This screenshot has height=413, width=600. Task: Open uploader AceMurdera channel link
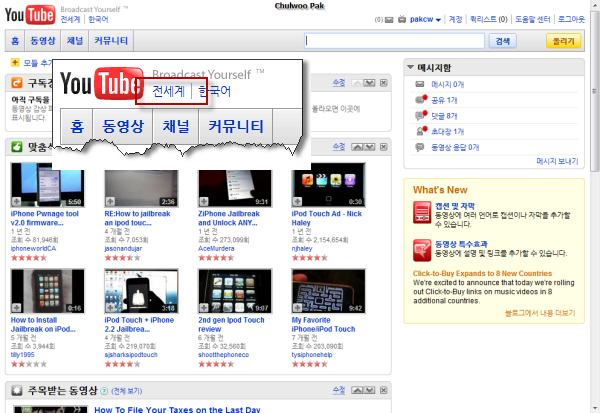(x=216, y=248)
